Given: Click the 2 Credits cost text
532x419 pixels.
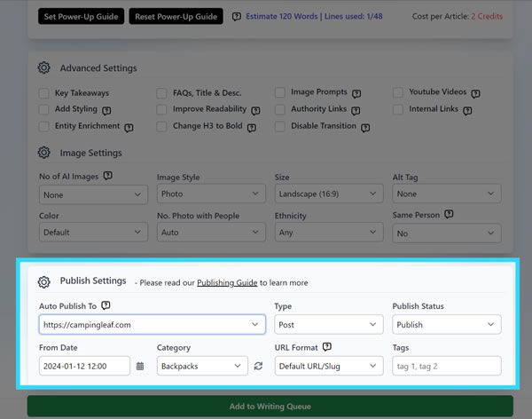Looking at the screenshot, I should (x=487, y=16).
